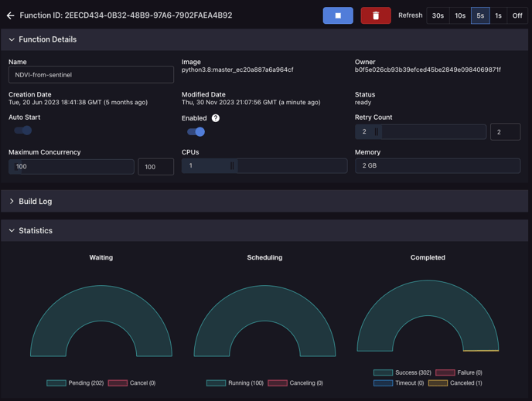532x401 pixels.
Task: Click the CPUs slider handle
Action: point(232,166)
